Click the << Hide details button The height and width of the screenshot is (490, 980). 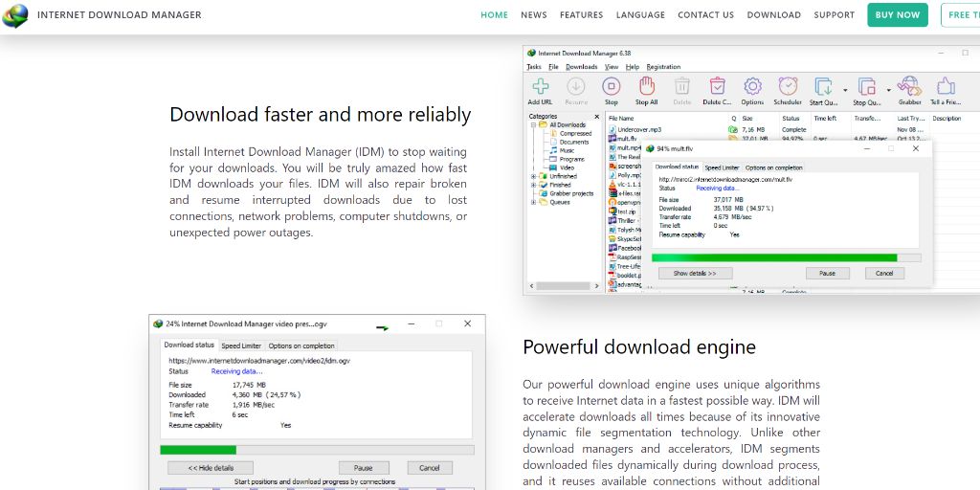click(x=211, y=467)
